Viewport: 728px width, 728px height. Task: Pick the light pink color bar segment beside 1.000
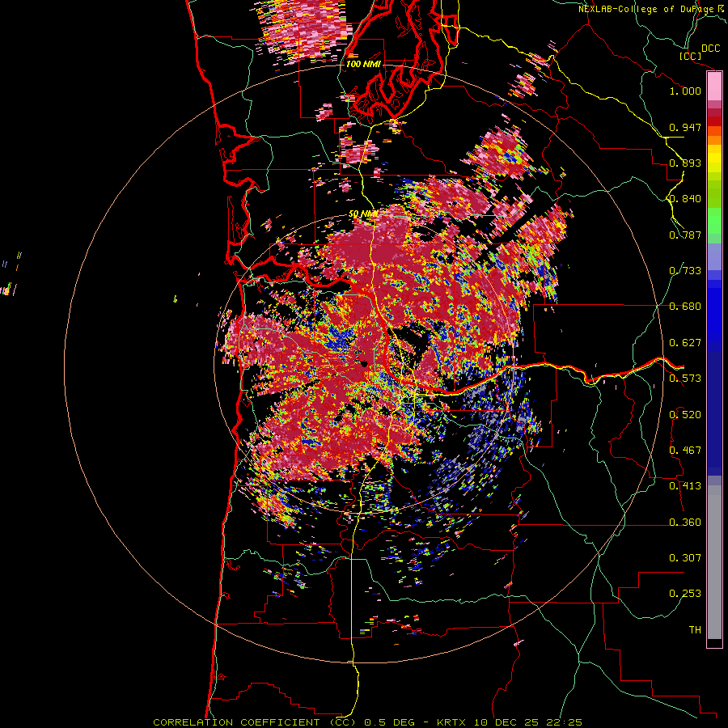point(714,87)
